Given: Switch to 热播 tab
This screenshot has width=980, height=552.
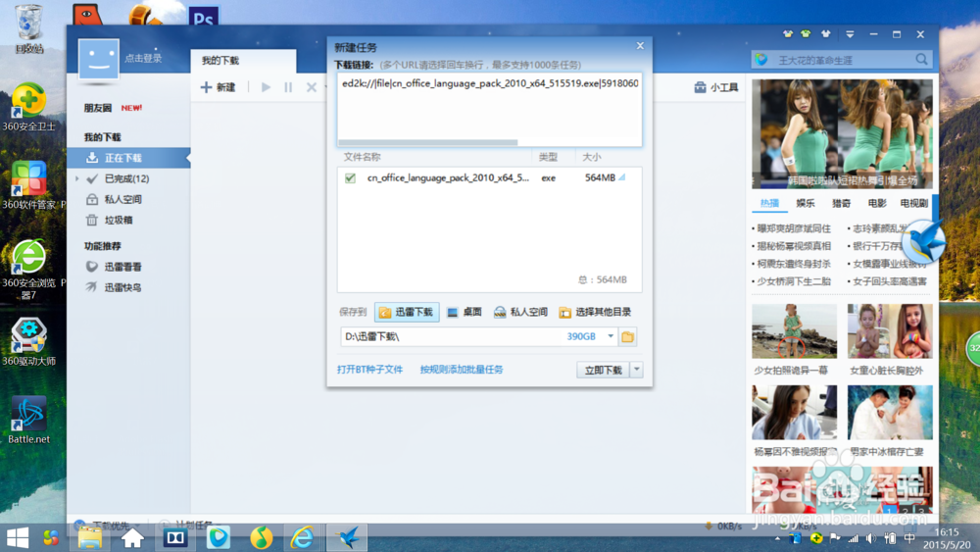Looking at the screenshot, I should pyautogui.click(x=769, y=203).
